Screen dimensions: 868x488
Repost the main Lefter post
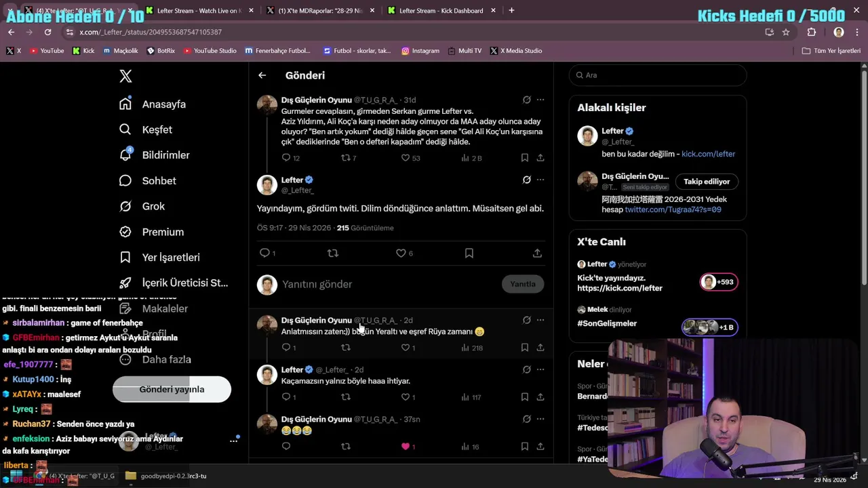(x=332, y=253)
